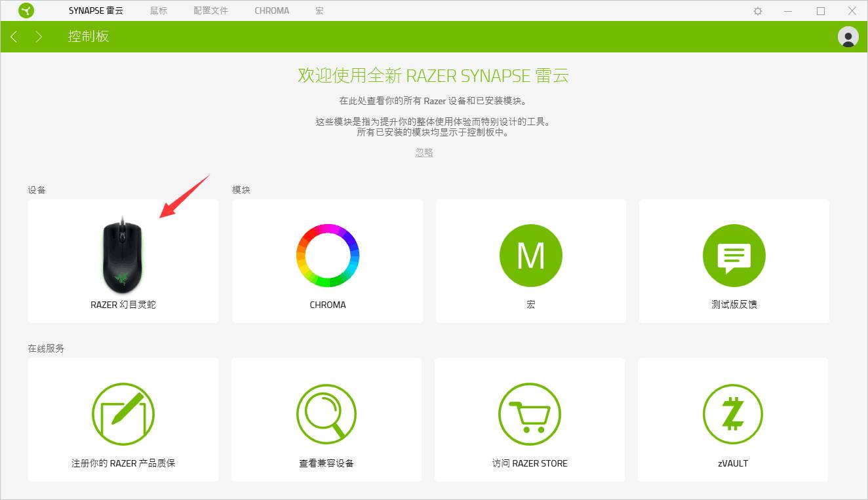
Task: Click the 忽略 dismiss link
Action: 424,152
